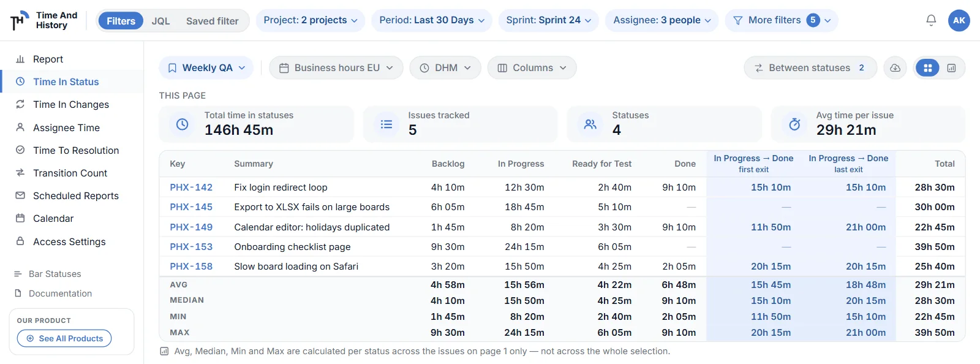
Task: Click the '24h 15m' In Progress cell of PHX-153
Action: click(524, 247)
